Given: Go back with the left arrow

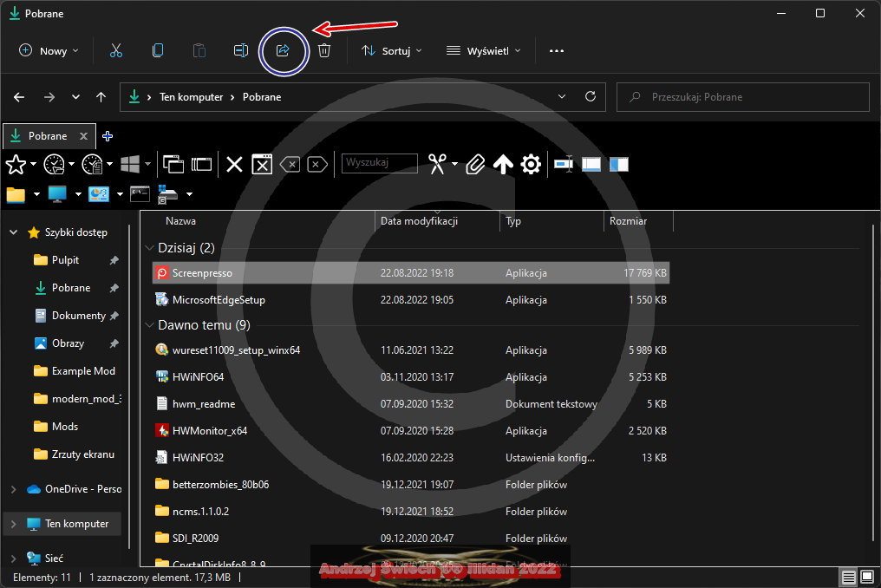Looking at the screenshot, I should (x=19, y=97).
